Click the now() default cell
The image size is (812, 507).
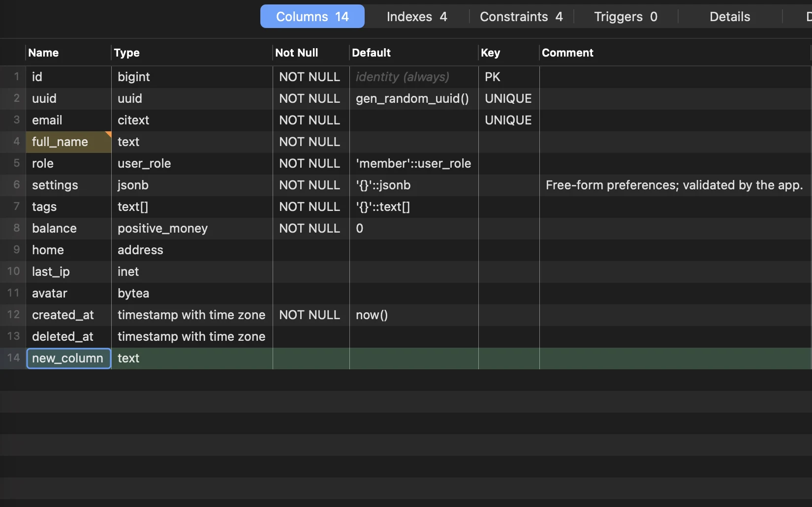click(x=414, y=315)
